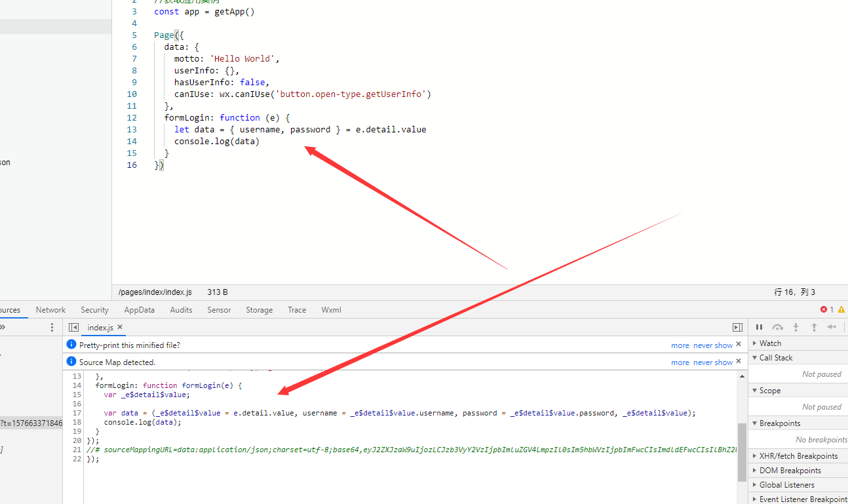
Task: Open the Wxml tab
Action: pos(331,310)
